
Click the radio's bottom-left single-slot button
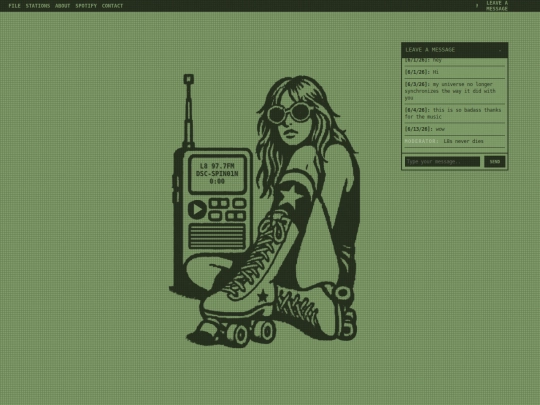[215, 216]
